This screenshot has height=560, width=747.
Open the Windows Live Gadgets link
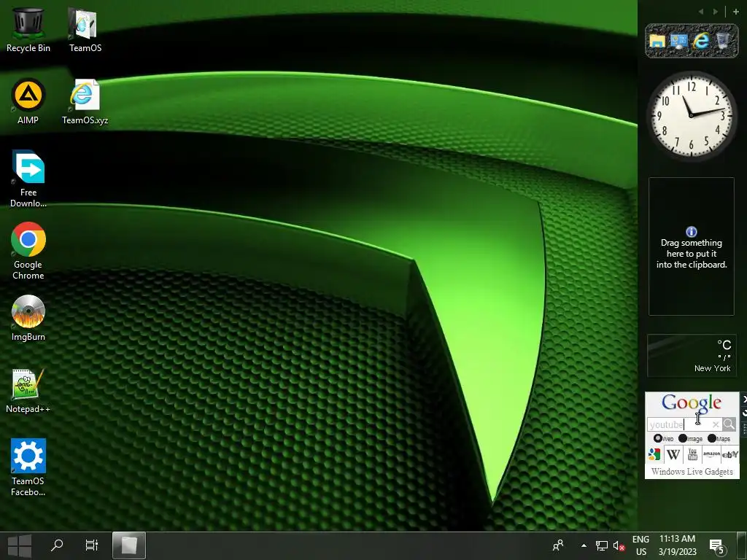pos(692,472)
